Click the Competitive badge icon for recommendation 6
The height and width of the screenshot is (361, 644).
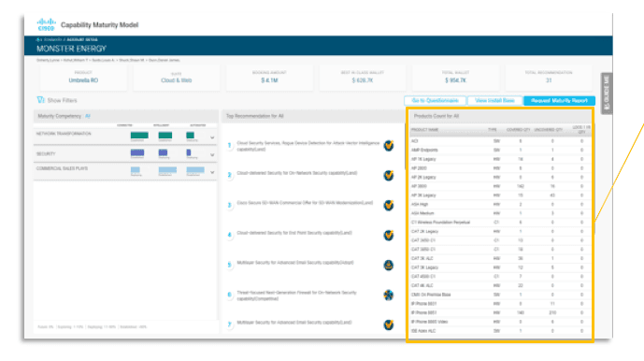(389, 295)
